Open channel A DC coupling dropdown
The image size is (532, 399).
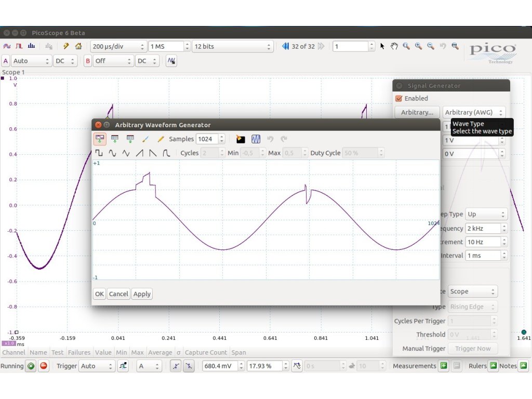65,61
